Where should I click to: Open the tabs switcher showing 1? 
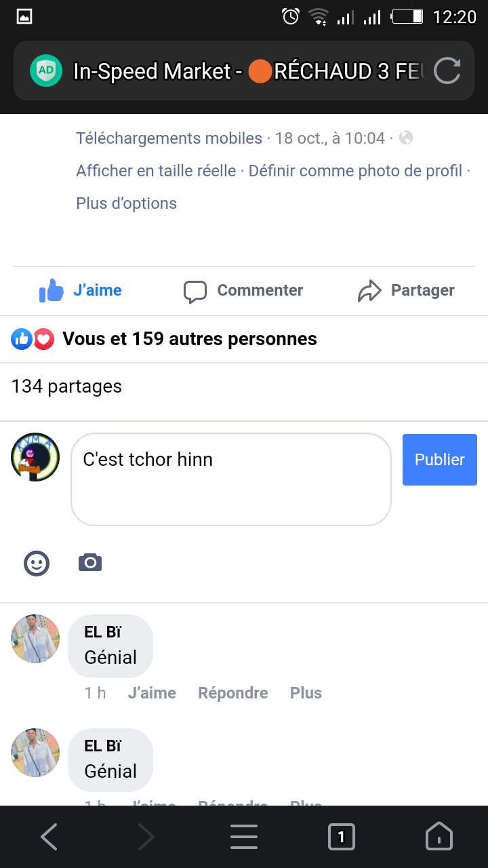[341, 837]
